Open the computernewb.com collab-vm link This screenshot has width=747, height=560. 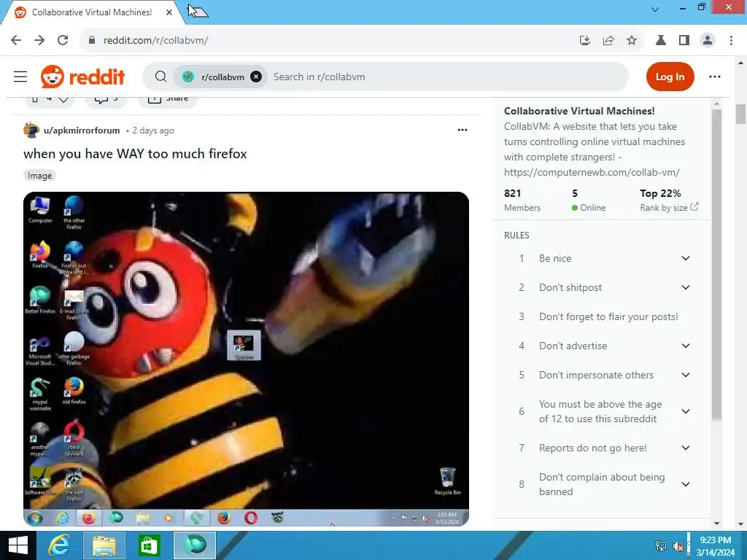[x=592, y=172]
